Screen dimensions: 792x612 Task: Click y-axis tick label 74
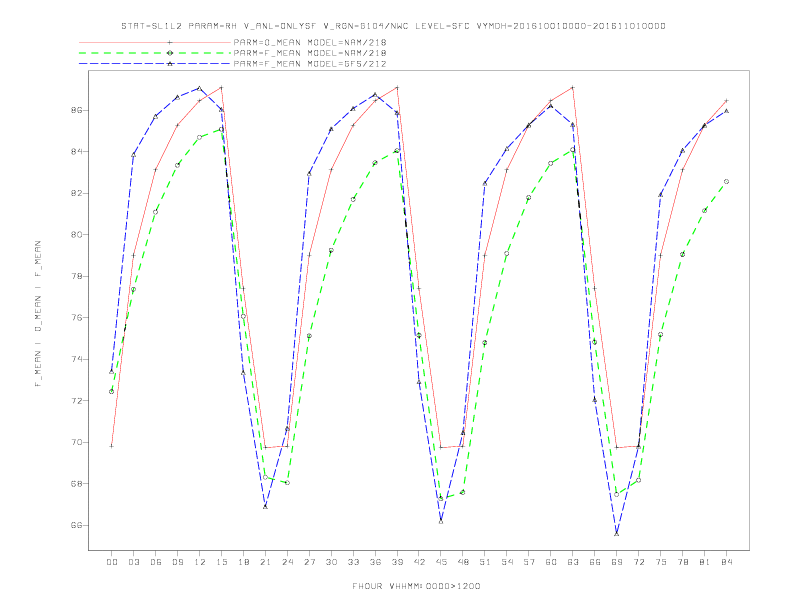click(x=76, y=360)
